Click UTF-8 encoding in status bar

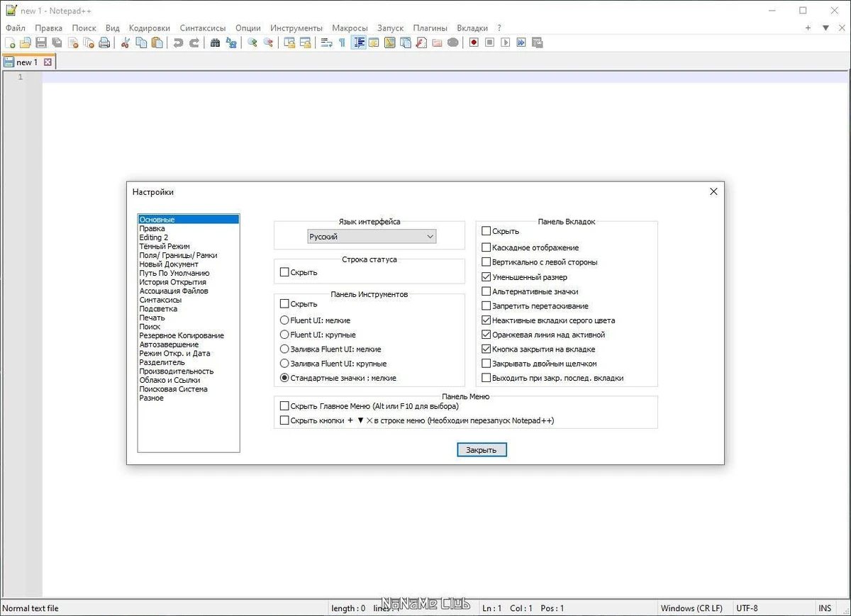tap(747, 608)
